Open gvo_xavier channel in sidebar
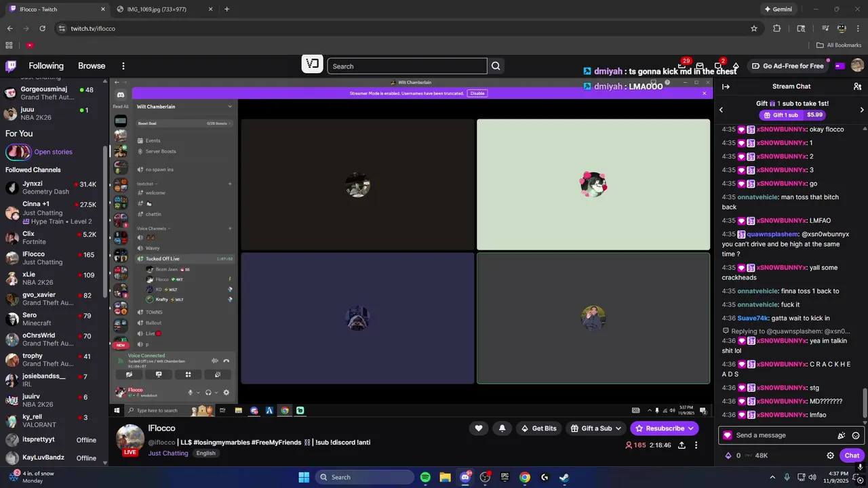Screen dimensions: 868x488 pyautogui.click(x=53, y=299)
